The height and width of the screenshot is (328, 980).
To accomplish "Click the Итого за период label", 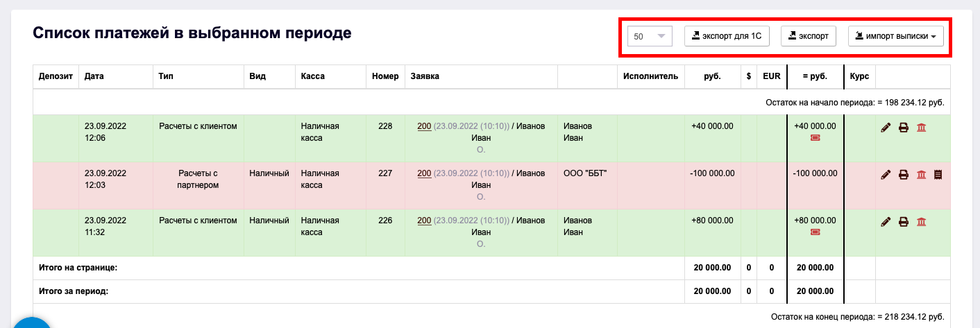I will pos(74,291).
